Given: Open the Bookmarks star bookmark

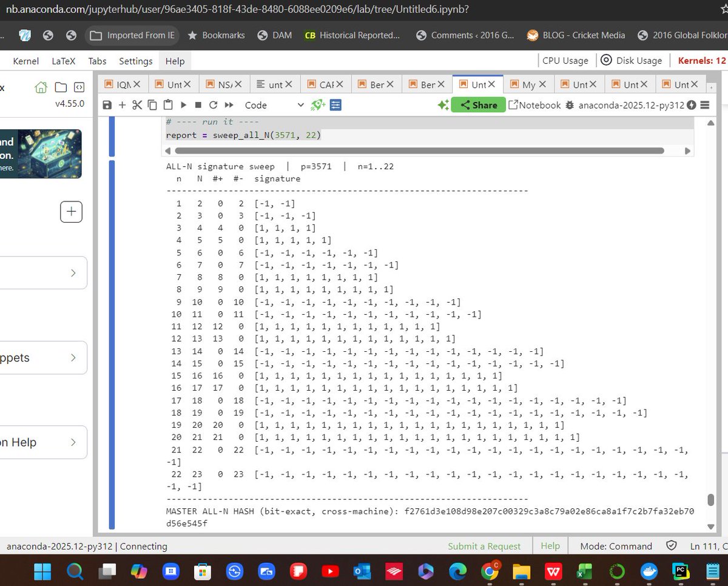Looking at the screenshot, I should [x=216, y=35].
